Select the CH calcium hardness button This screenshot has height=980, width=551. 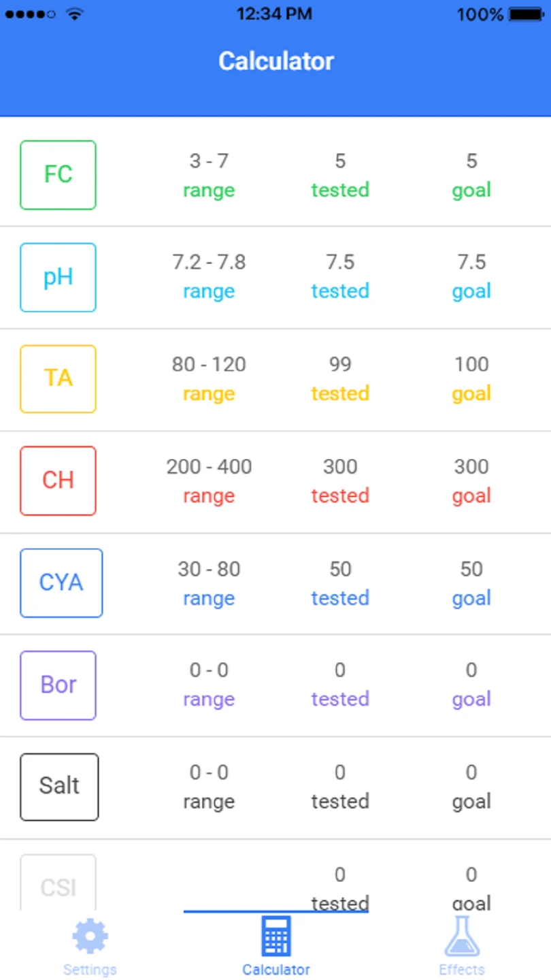pos(59,480)
